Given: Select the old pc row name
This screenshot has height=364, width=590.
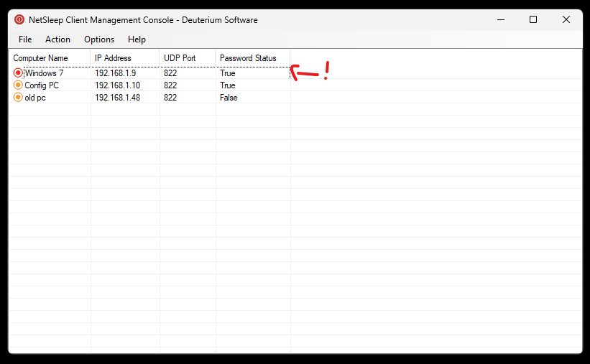Looking at the screenshot, I should [35, 98].
